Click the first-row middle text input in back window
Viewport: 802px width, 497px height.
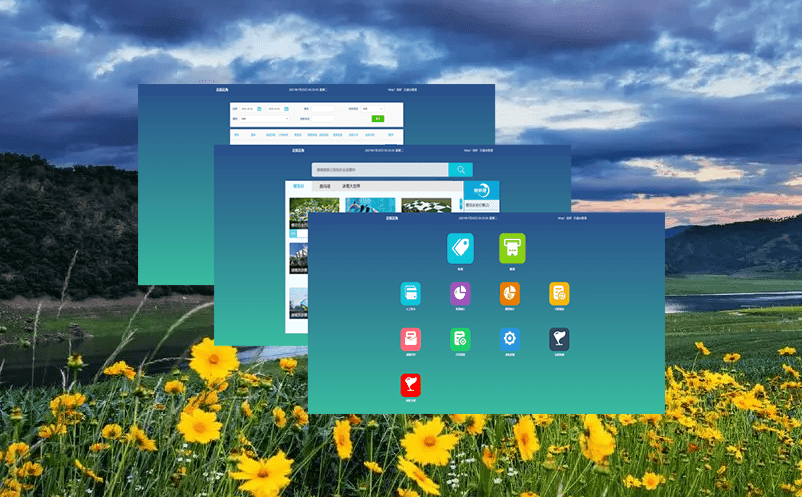coord(323,109)
